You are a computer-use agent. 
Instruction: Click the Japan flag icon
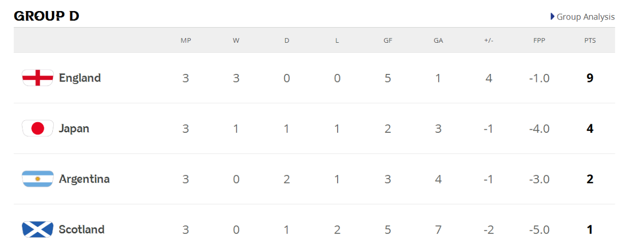pyautogui.click(x=38, y=128)
